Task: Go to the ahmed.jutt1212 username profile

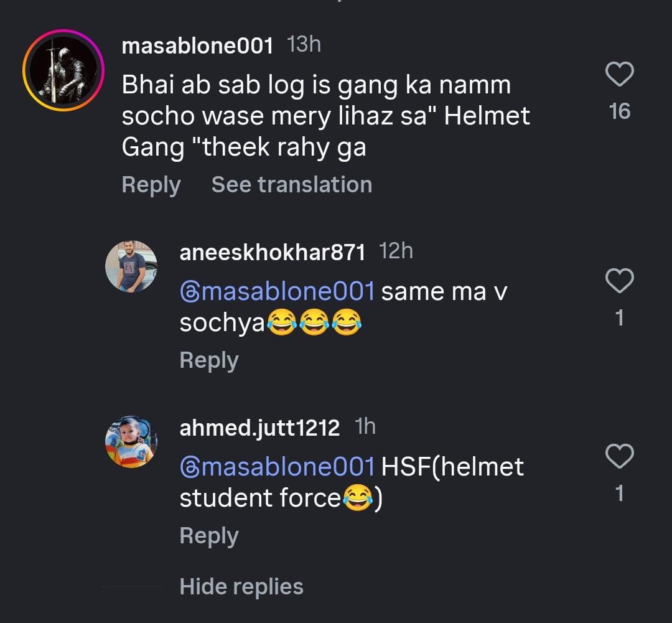Action: 259,428
